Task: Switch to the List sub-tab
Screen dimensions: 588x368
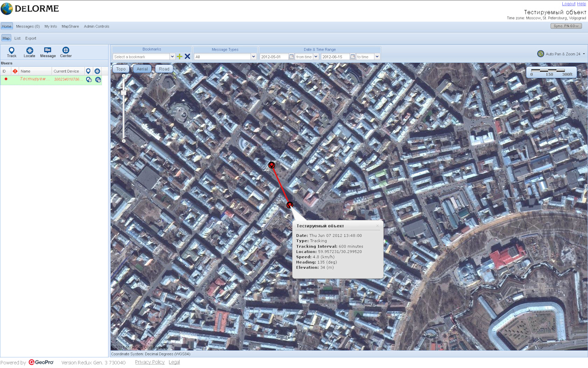Action: click(x=17, y=38)
